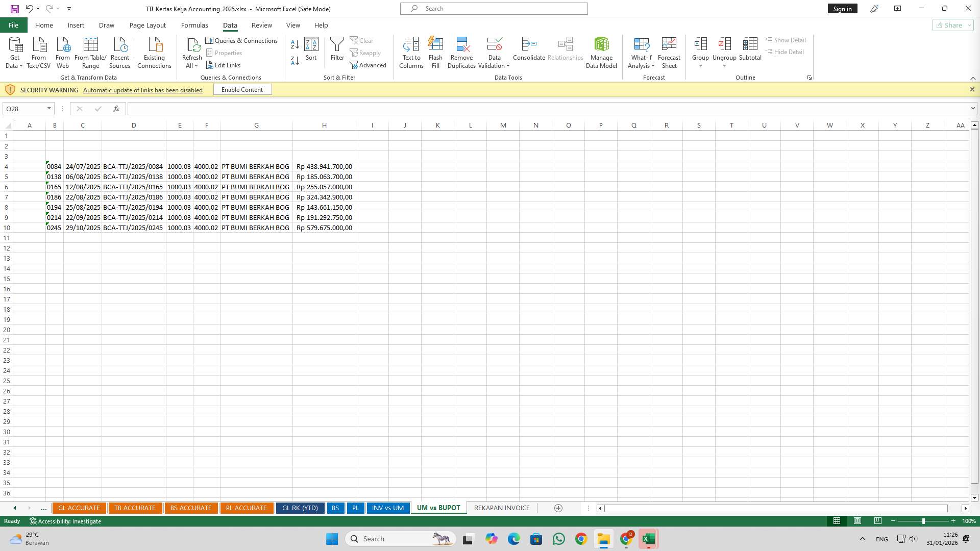The width and height of the screenshot is (980, 551).
Task: Switch to Page Layout view
Action: click(857, 521)
